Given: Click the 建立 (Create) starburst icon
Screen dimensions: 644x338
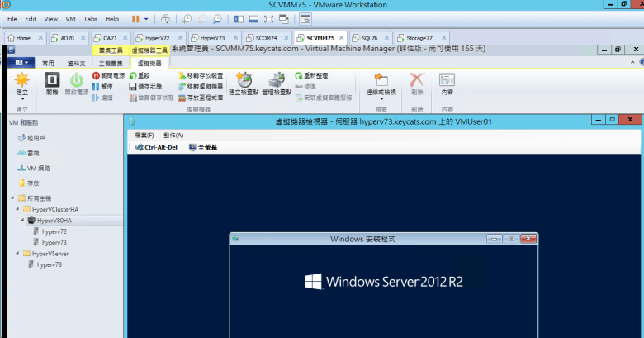Looking at the screenshot, I should click(x=22, y=82).
